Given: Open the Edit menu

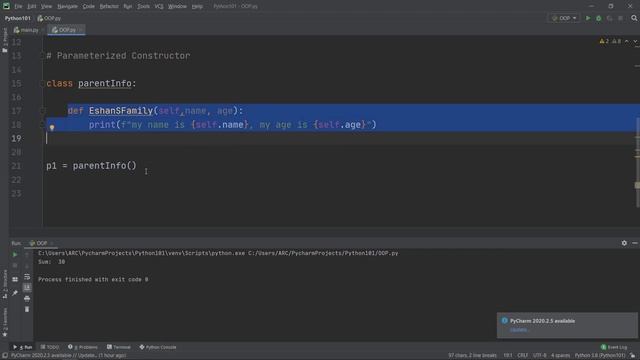Looking at the screenshot, I should 31,6.
